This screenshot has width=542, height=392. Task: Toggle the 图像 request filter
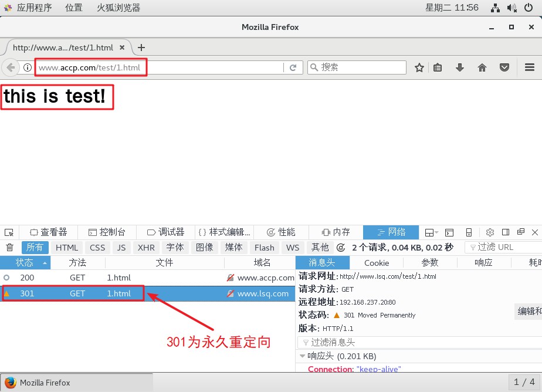[205, 248]
